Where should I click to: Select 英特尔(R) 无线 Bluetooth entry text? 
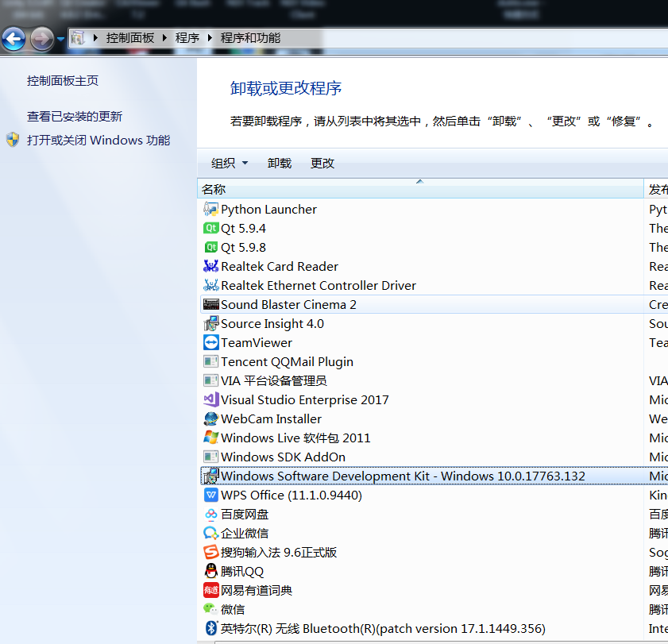tap(383, 628)
